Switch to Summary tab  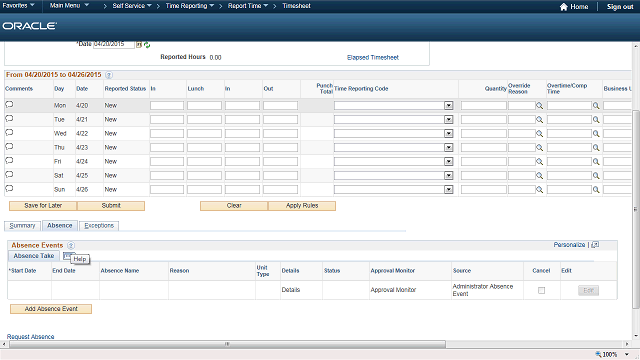click(22, 226)
